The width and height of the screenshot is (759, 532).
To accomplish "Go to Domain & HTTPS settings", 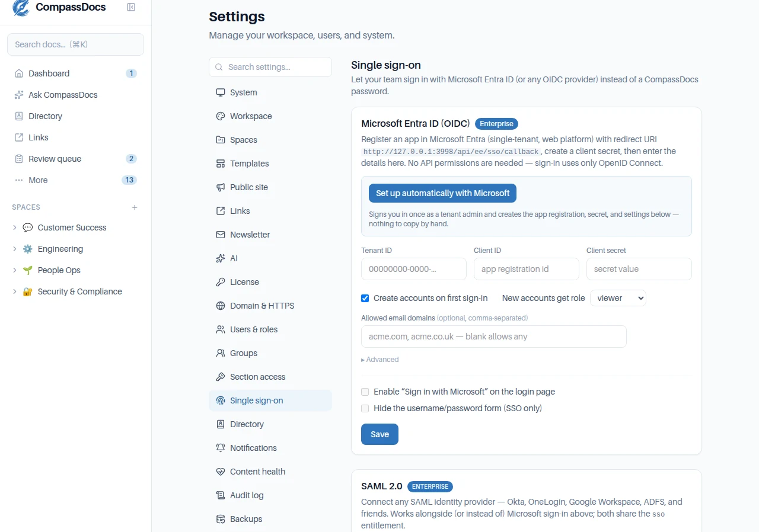I will (270, 306).
